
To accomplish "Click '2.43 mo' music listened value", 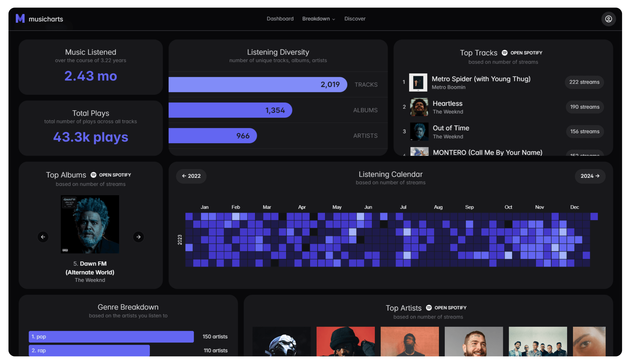I will (91, 76).
